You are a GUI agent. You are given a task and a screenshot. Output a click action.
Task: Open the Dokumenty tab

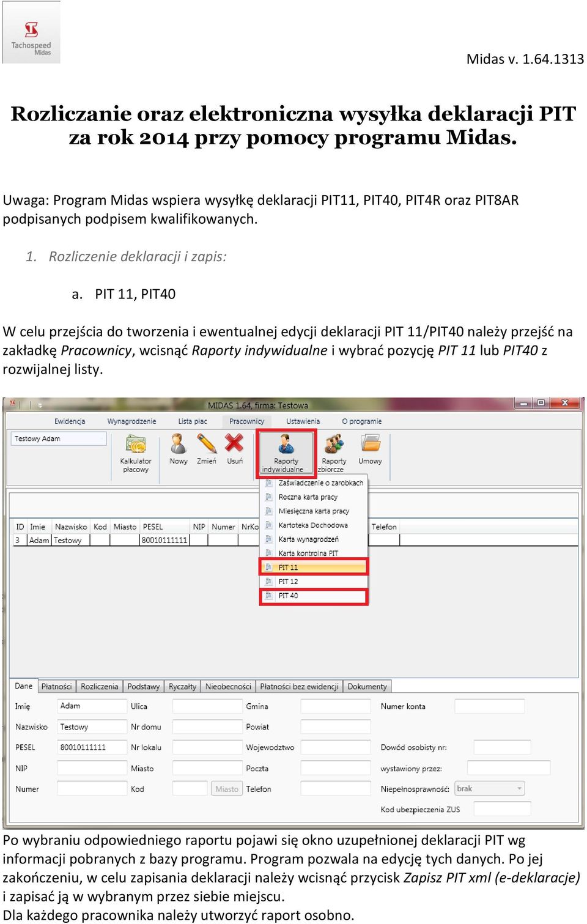coord(367,687)
